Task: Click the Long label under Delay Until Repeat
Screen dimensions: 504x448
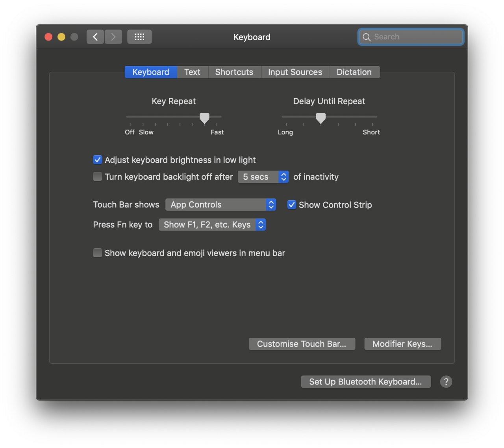Action: click(285, 132)
